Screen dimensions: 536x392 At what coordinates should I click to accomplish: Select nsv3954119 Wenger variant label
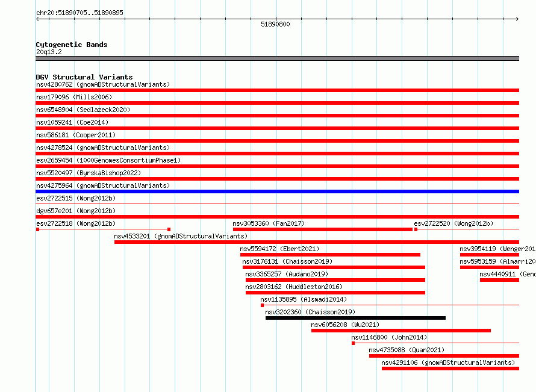point(497,249)
